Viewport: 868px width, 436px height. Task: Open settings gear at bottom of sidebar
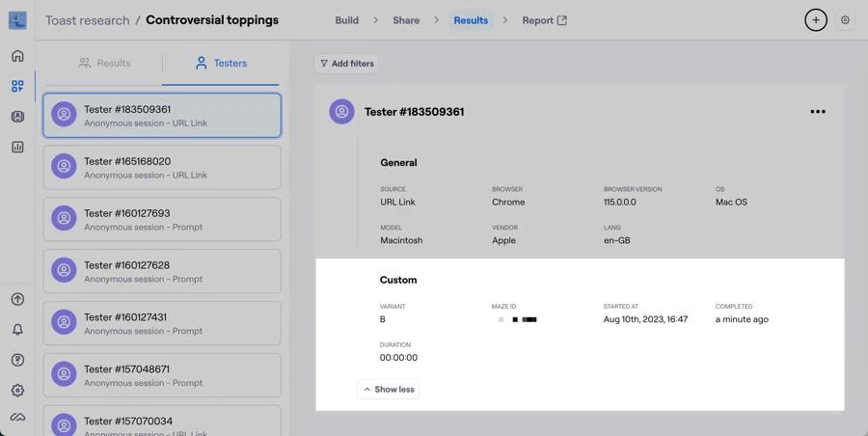[17, 390]
